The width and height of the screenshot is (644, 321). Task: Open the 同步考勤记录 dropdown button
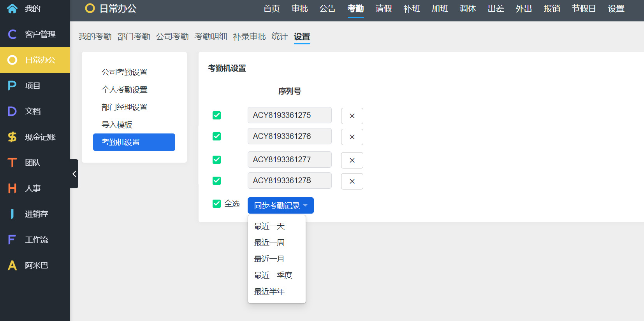click(x=280, y=205)
